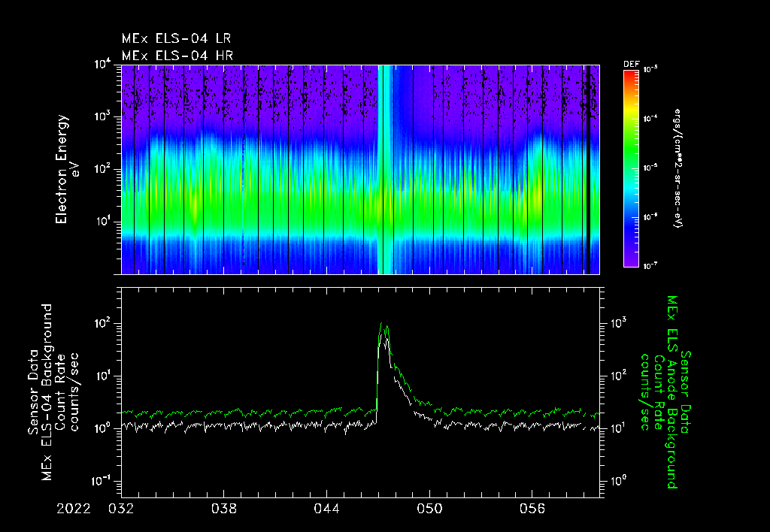
Task: Click the peak of the green count-rate curve
Action: pyautogui.click(x=381, y=323)
